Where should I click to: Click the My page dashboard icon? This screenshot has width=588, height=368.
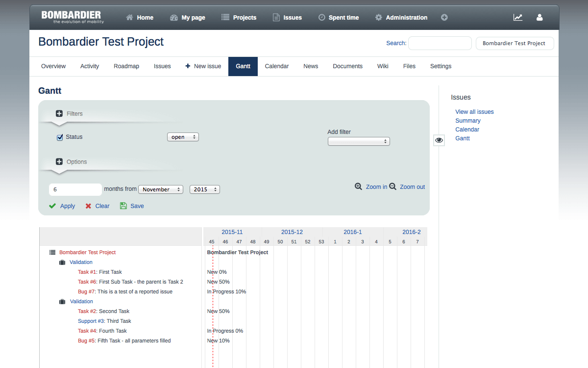[174, 17]
